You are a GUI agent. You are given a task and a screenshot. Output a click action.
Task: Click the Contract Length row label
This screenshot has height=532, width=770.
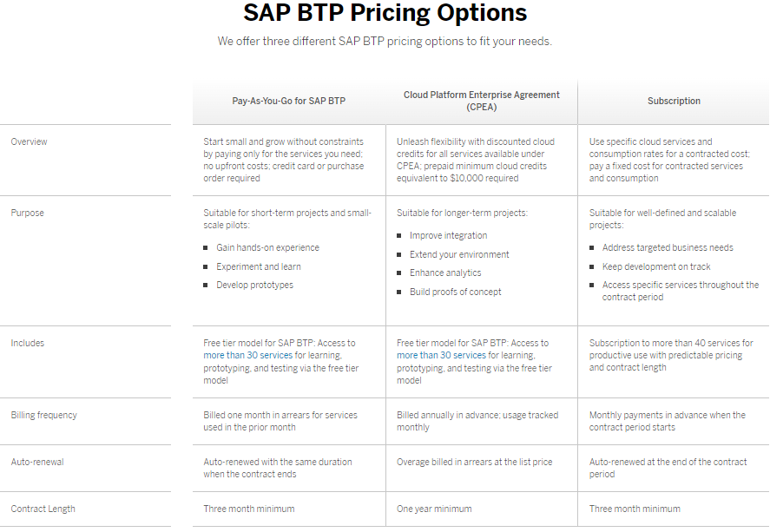(x=43, y=509)
